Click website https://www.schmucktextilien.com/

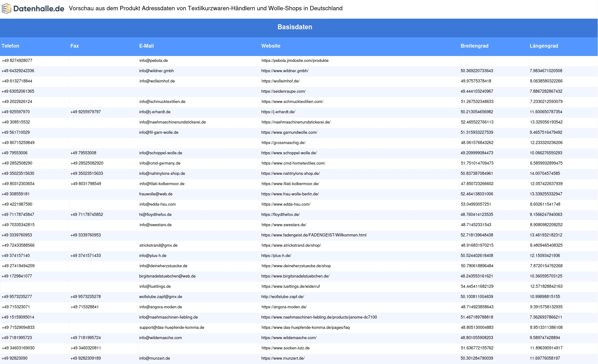tap(292, 102)
